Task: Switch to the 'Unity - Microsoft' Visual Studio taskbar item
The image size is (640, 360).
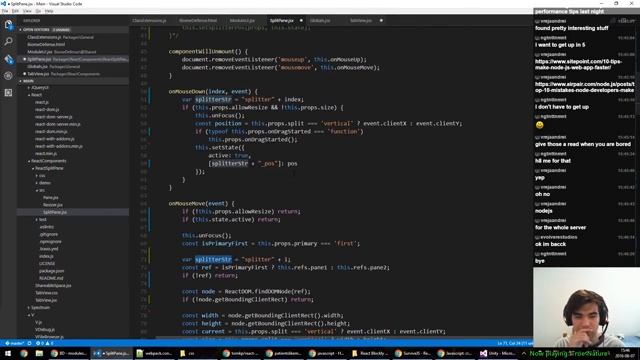Action: [498, 353]
